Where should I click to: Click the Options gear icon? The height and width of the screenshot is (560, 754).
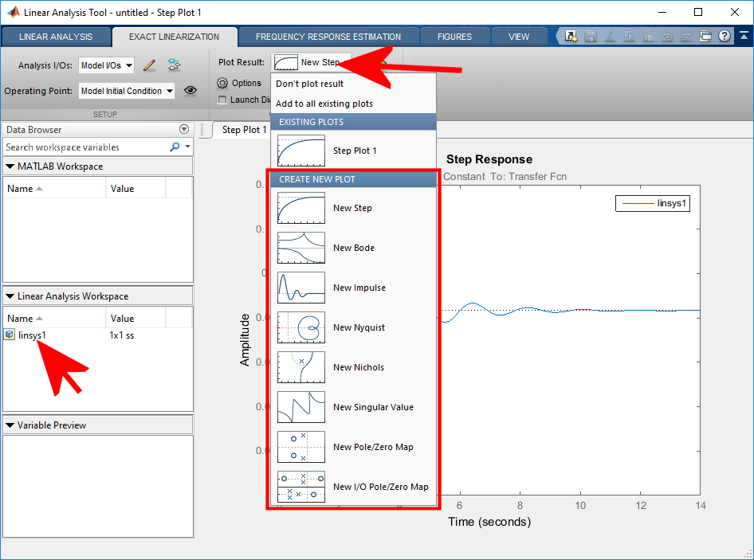pos(222,83)
